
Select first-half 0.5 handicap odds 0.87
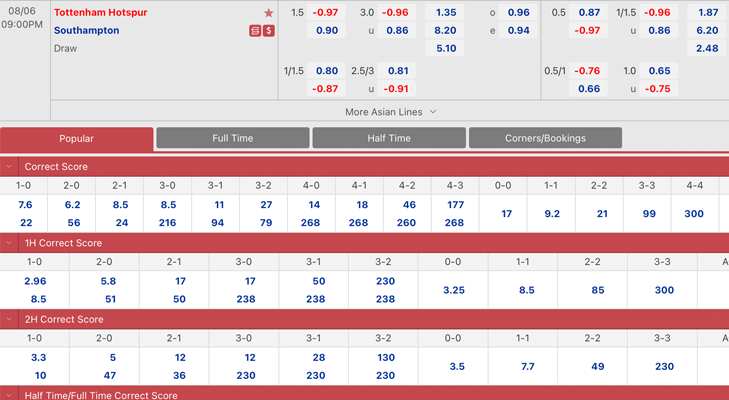[x=589, y=13]
